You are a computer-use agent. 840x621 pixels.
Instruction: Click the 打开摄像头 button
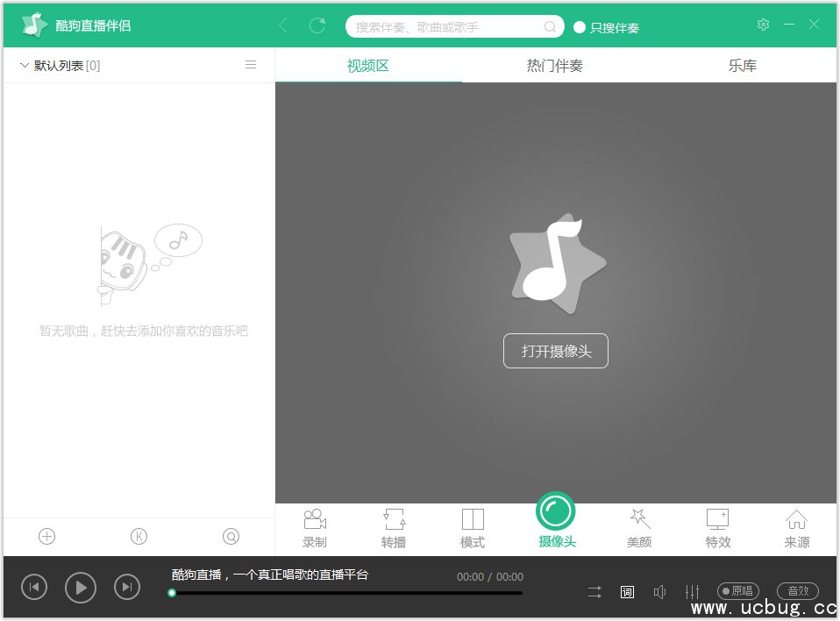tap(555, 351)
